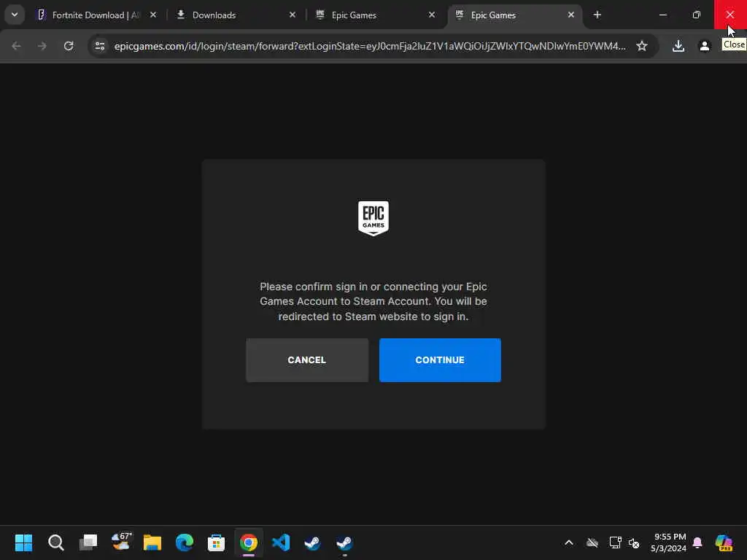Screen dimensions: 747x560
Task: Show hidden system tray icons
Action: (x=569, y=542)
